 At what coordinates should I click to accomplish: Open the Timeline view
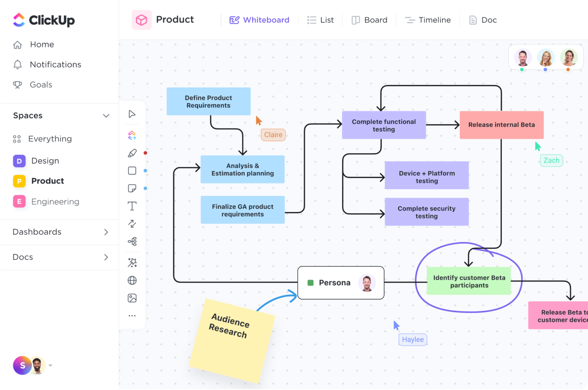coord(428,20)
